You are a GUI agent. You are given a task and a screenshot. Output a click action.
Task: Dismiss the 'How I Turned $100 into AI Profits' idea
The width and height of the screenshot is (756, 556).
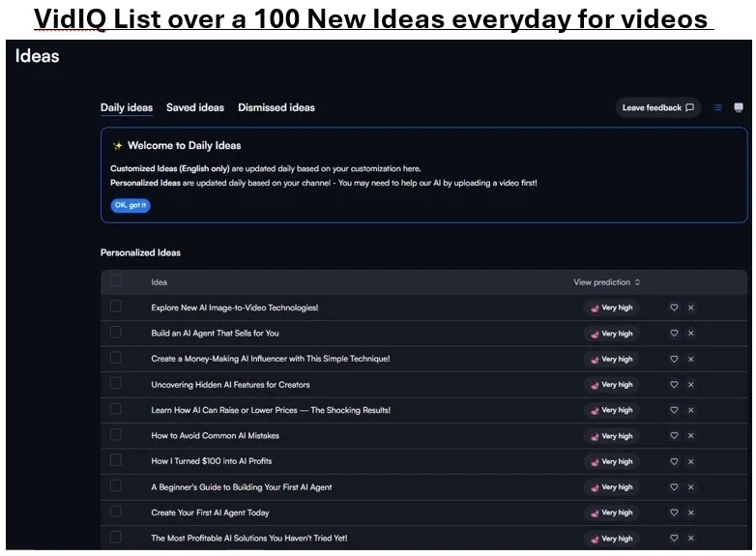point(691,462)
